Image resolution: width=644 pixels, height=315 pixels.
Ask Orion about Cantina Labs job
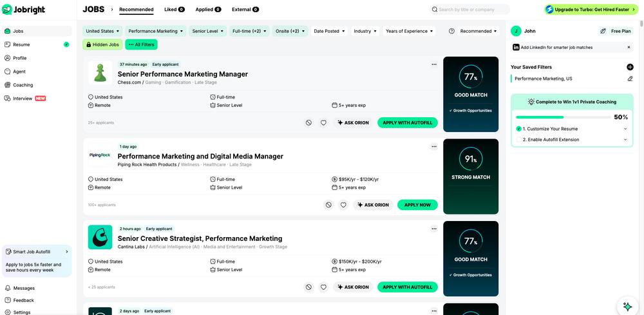353,287
